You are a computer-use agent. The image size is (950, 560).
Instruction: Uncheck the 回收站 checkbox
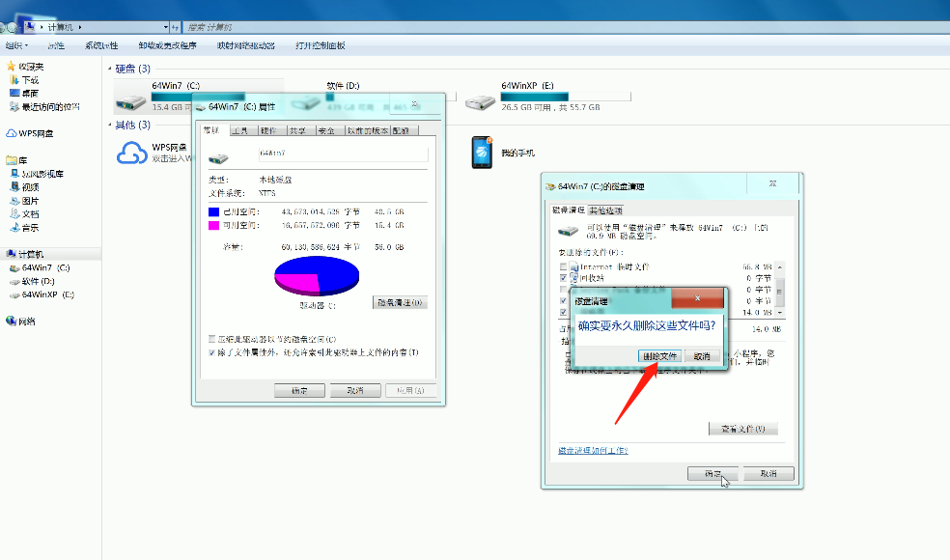(x=564, y=277)
